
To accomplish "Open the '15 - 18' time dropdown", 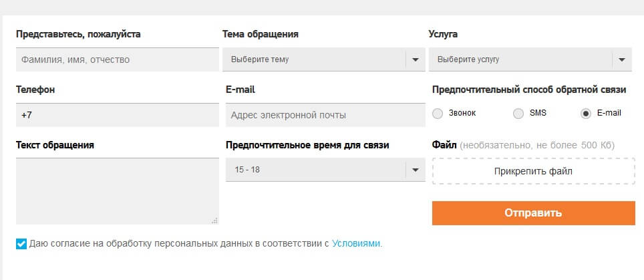I will [315, 170].
